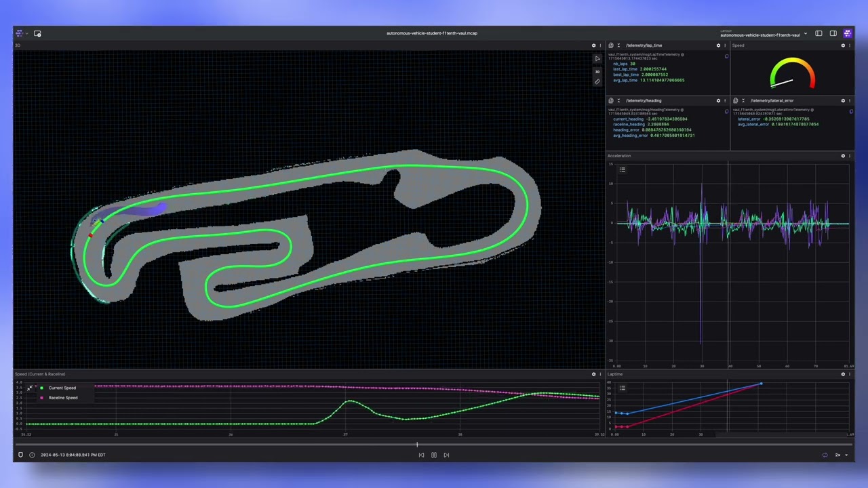
Task: Open the Foxglove app menu logo
Action: click(x=20, y=33)
